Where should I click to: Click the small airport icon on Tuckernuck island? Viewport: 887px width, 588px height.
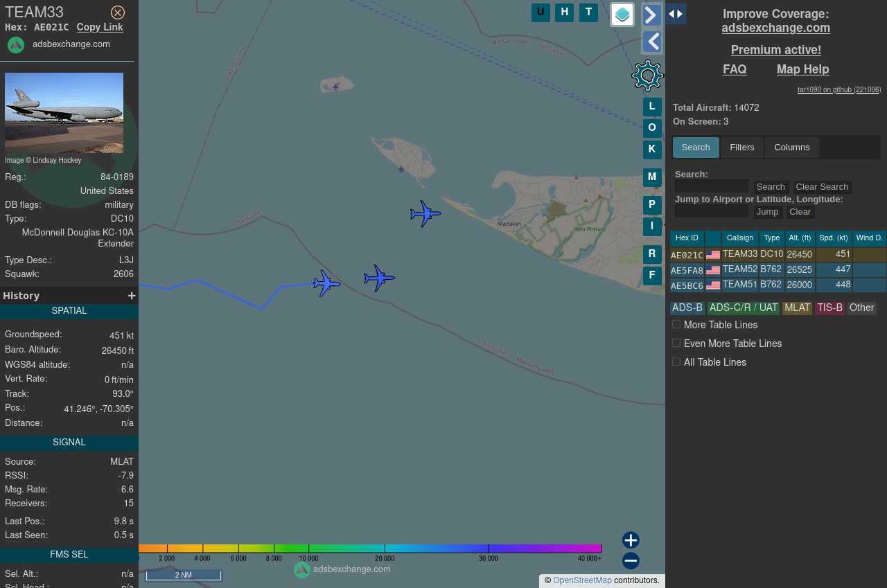click(x=401, y=168)
